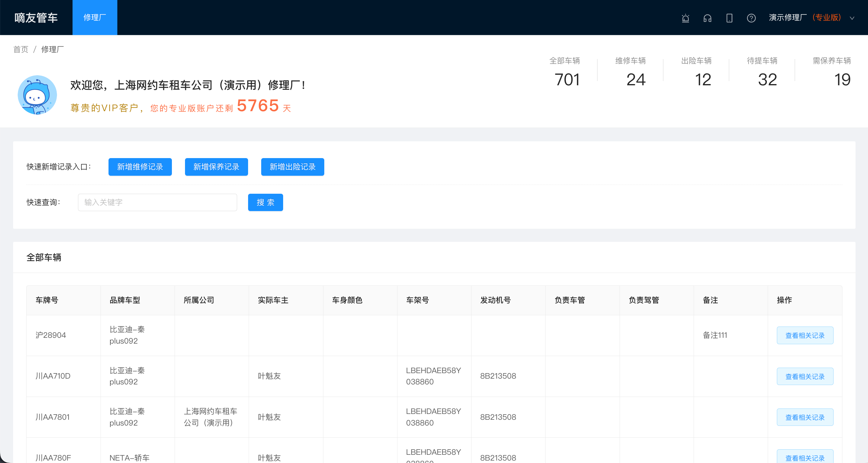View records for 沪28904
The width and height of the screenshot is (868, 463).
805,335
